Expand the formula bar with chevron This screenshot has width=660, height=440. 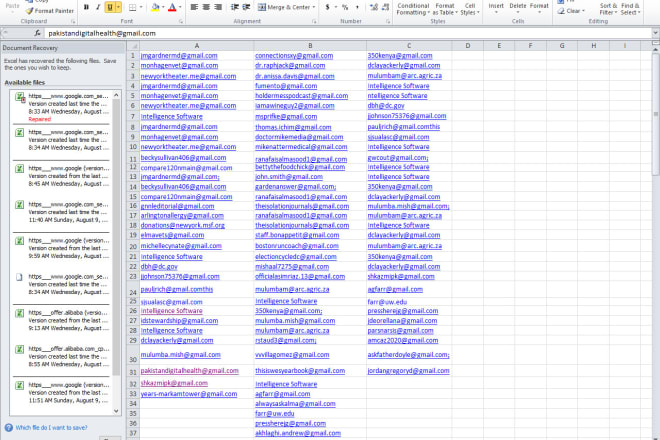click(655, 33)
